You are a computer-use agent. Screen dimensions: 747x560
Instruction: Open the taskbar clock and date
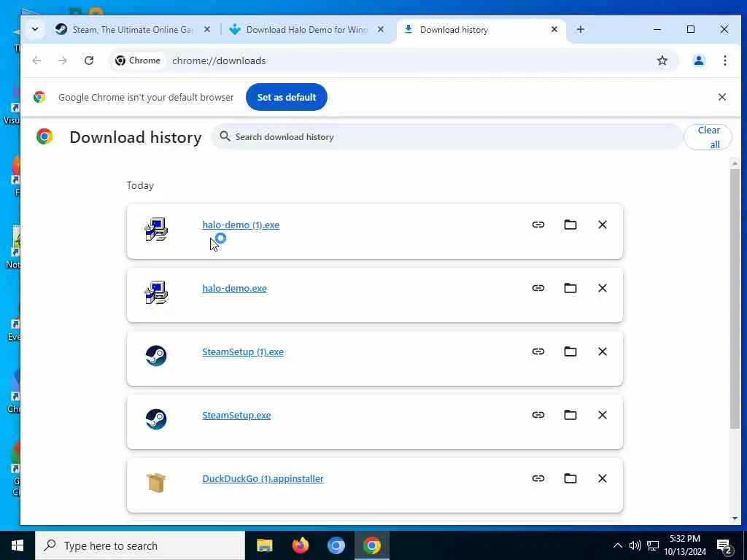point(684,545)
